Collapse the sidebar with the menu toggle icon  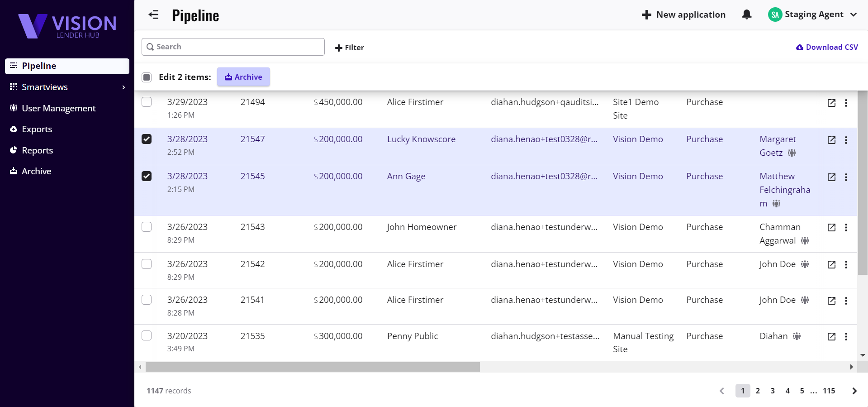tap(153, 15)
